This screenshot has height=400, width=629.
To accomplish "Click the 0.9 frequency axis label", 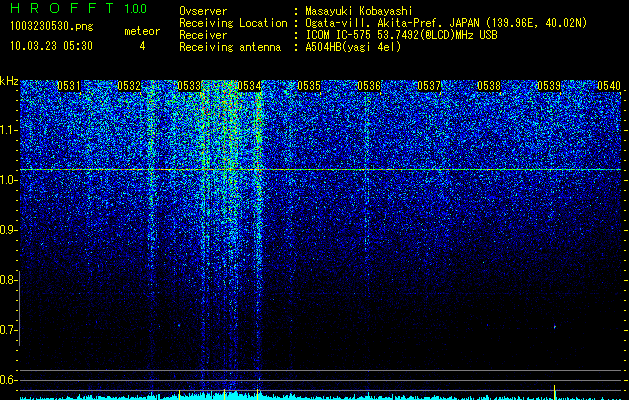I will click(7, 230).
